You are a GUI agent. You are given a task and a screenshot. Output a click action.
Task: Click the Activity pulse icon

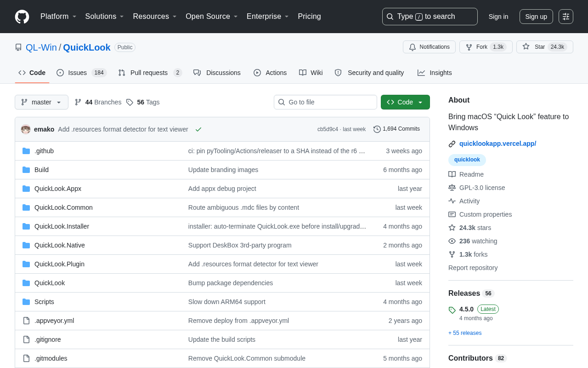(452, 201)
